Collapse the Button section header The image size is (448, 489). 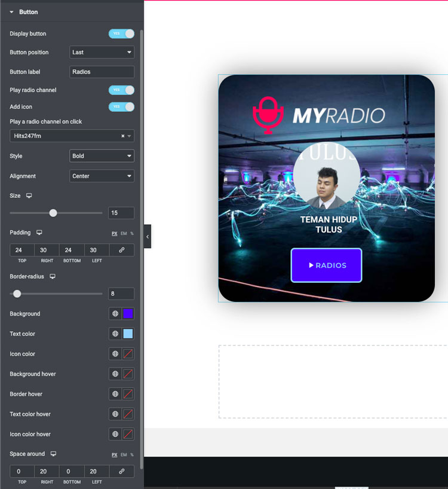28,12
